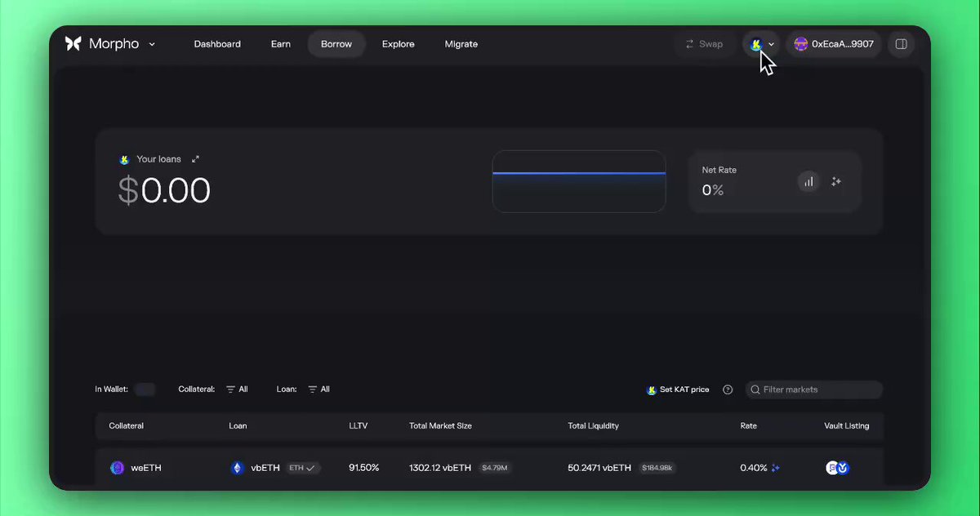Click Set KAT price
The height and width of the screenshot is (516, 980).
678,389
